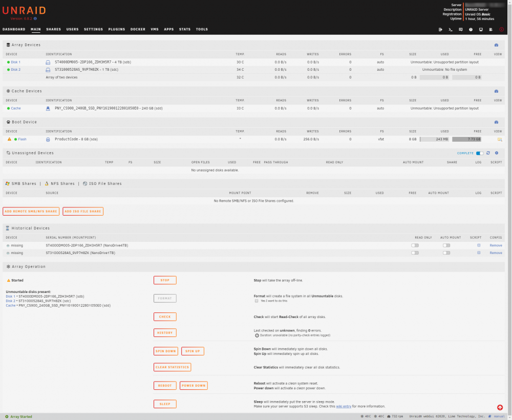Screen dimensions: 512x420
Task: Toggle Auto Mount for ST4000DM005 historical device
Action: coord(446,245)
